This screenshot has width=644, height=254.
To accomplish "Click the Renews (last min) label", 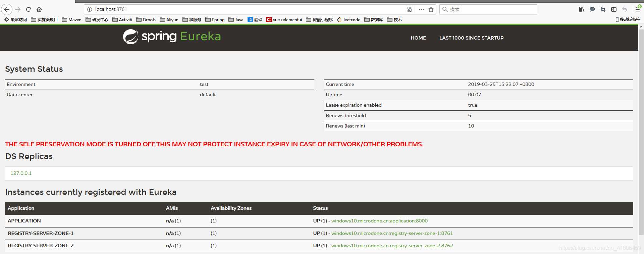I will click(x=345, y=126).
